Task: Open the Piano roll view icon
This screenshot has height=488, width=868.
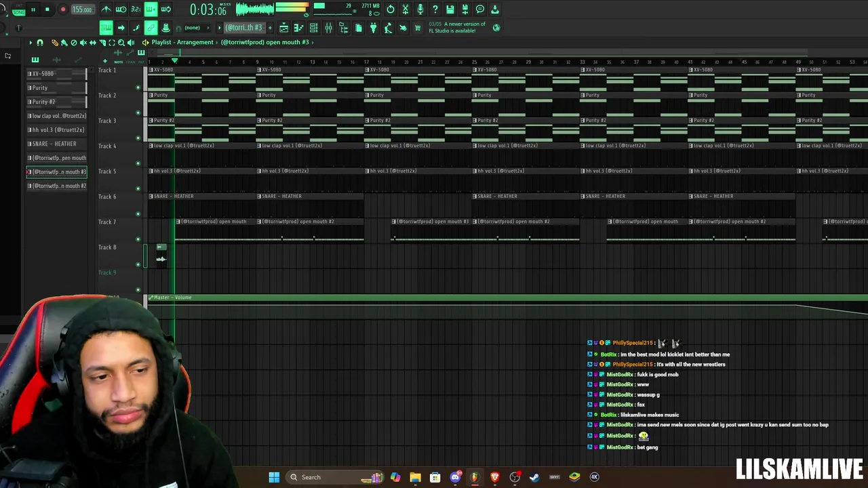Action: [x=298, y=28]
